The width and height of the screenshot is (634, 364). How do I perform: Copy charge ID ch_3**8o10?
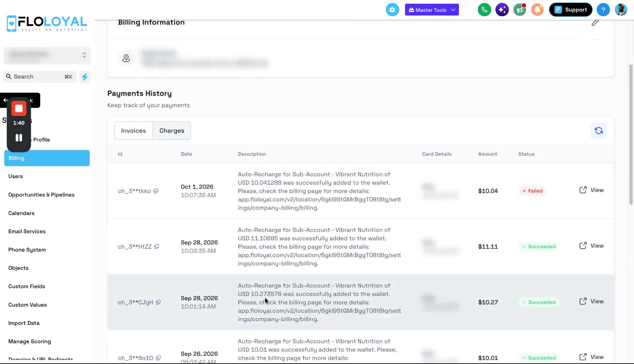coord(158,358)
